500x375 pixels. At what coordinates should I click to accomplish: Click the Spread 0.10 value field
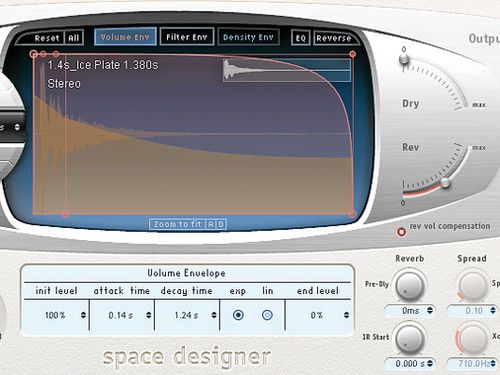(472, 311)
